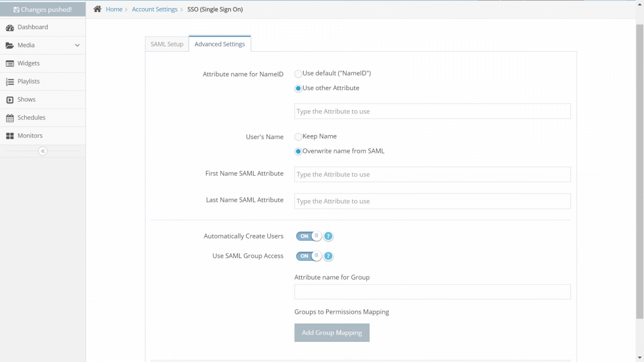The width and height of the screenshot is (644, 362).
Task: Choose Keep Name radio button
Action: click(298, 136)
